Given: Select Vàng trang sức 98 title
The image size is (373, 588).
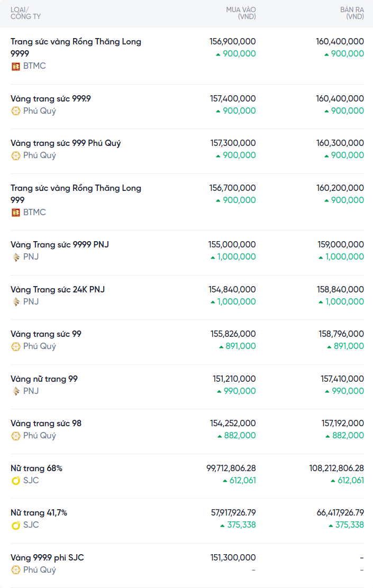Looking at the screenshot, I should [46, 424].
